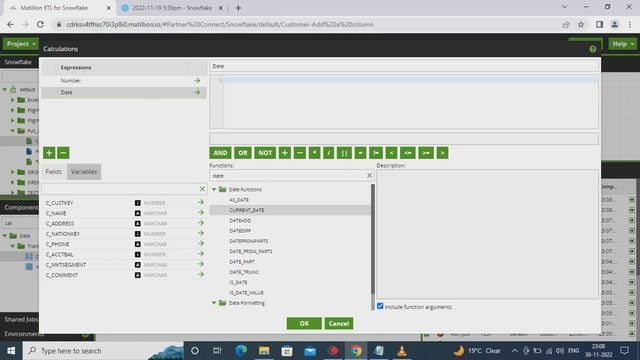This screenshot has height=360, width=640.
Task: Switch to the Fields tab
Action: pyautogui.click(x=53, y=171)
